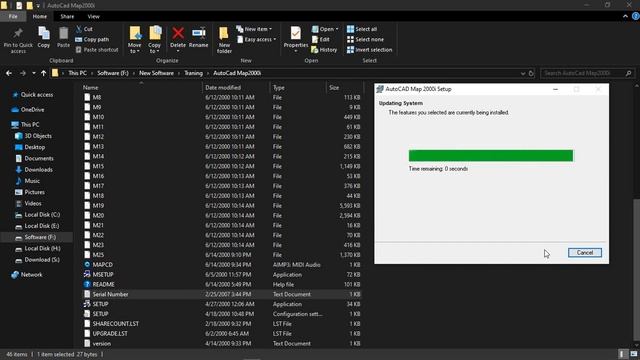The width and height of the screenshot is (640, 360).
Task: Click This PC in address bar
Action: [x=77, y=73]
